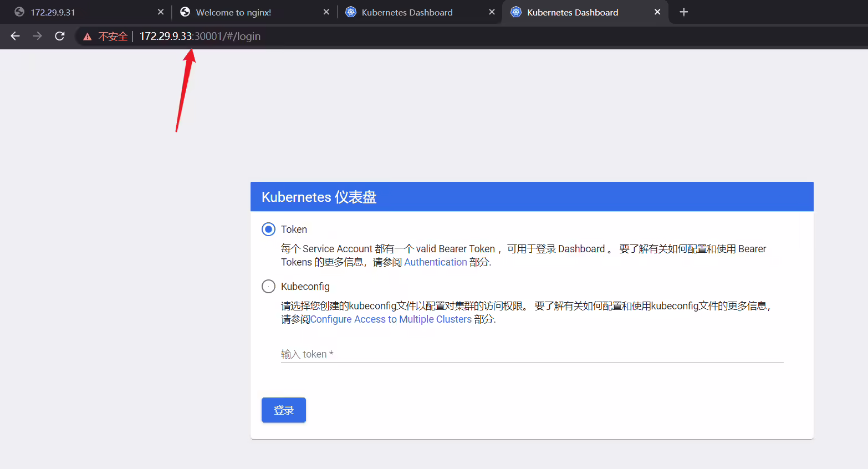Click the browser forward arrow
Image resolution: width=868 pixels, height=469 pixels.
[37, 36]
